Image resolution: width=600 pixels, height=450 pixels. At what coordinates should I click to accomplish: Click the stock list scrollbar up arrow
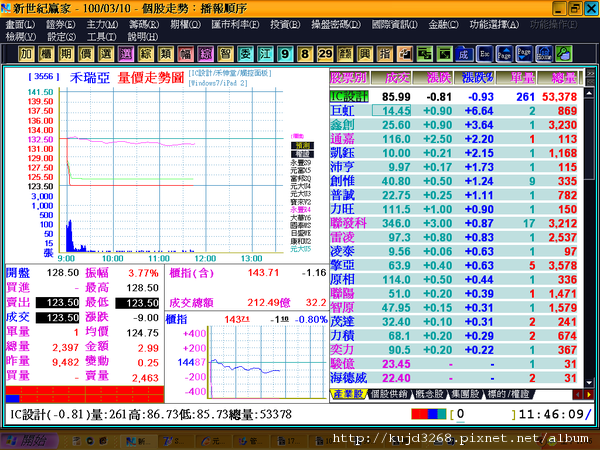click(x=589, y=93)
